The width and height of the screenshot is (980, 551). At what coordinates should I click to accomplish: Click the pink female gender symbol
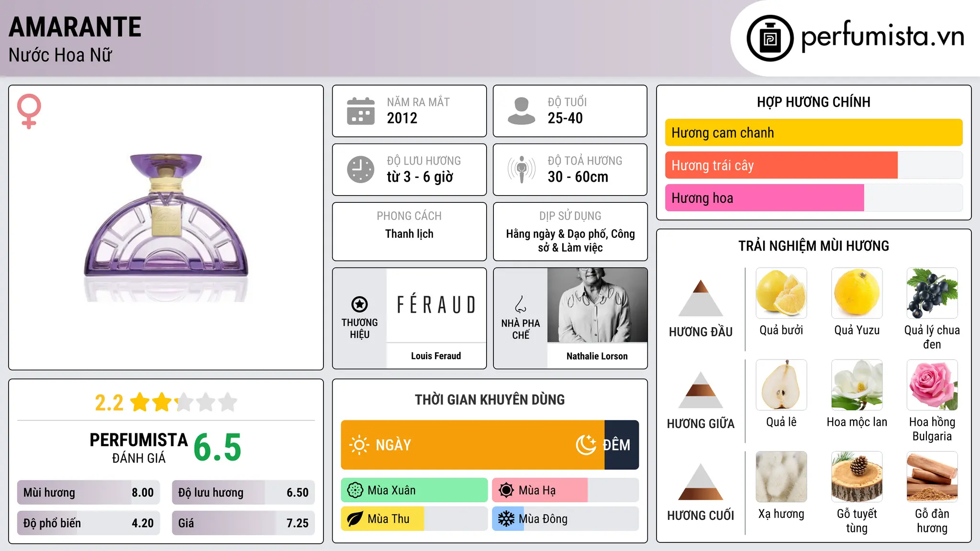29,111
